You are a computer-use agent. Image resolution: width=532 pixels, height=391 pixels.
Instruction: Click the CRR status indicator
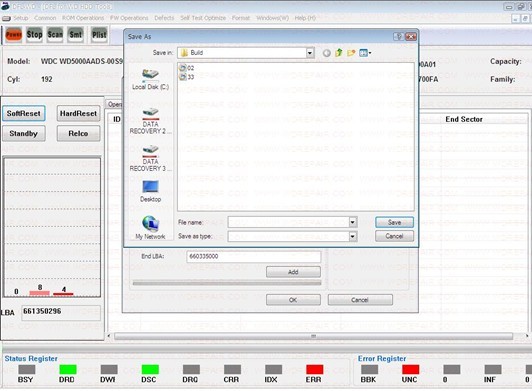point(232,369)
